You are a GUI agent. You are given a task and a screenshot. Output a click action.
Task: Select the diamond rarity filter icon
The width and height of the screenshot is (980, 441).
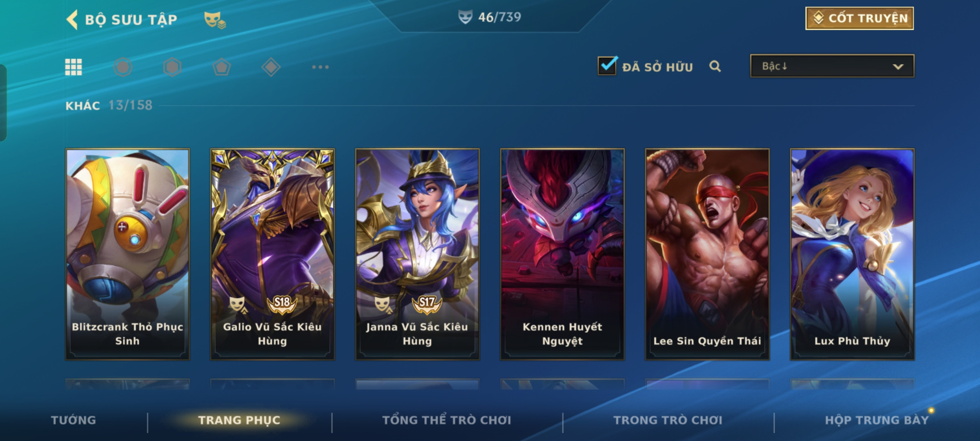click(x=271, y=67)
